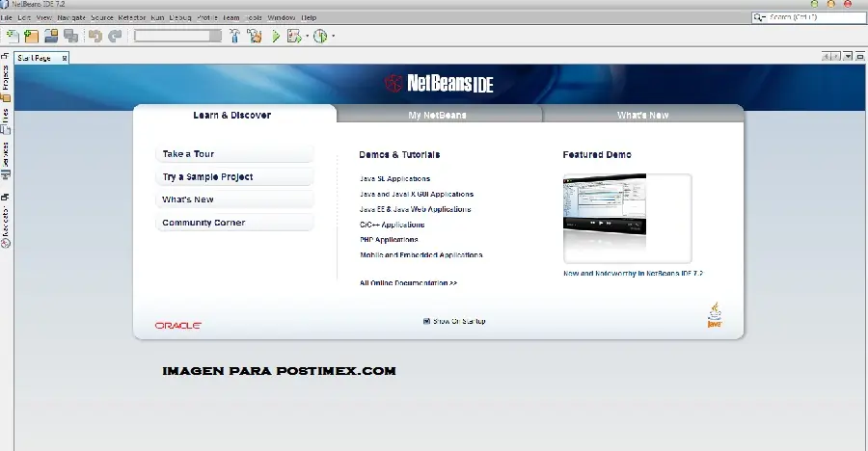Click the restore icon above the Navigator sidebar label

pyautogui.click(x=5, y=197)
